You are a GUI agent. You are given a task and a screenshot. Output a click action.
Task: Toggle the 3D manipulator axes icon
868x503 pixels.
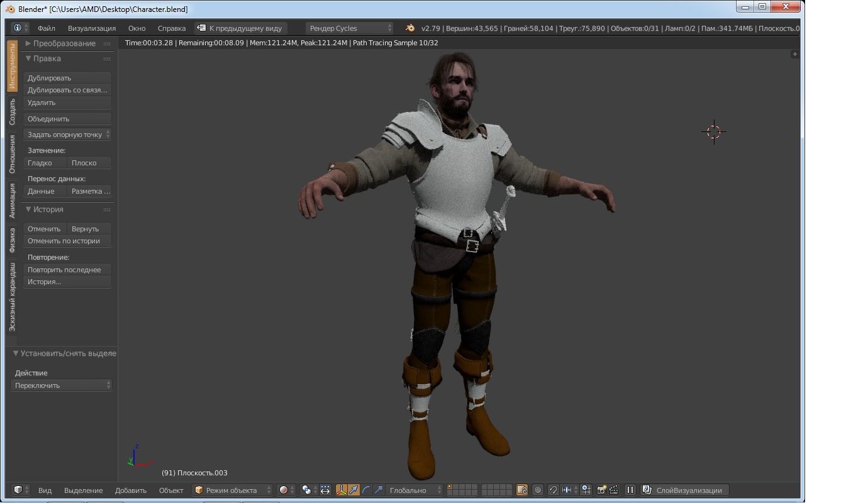click(x=342, y=490)
